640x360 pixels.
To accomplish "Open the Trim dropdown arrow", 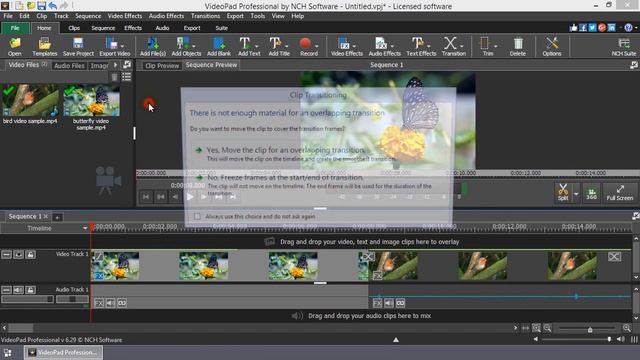I will click(496, 46).
